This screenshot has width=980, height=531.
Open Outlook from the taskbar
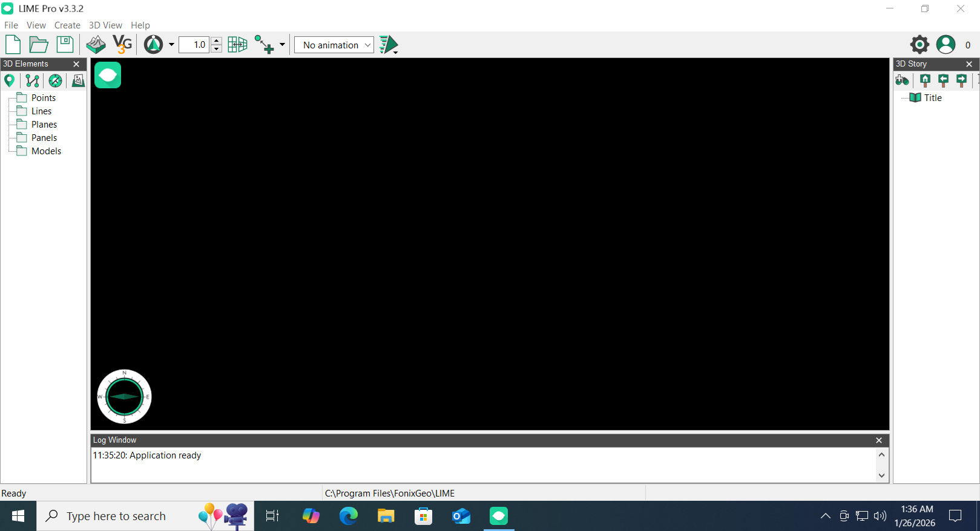(461, 516)
